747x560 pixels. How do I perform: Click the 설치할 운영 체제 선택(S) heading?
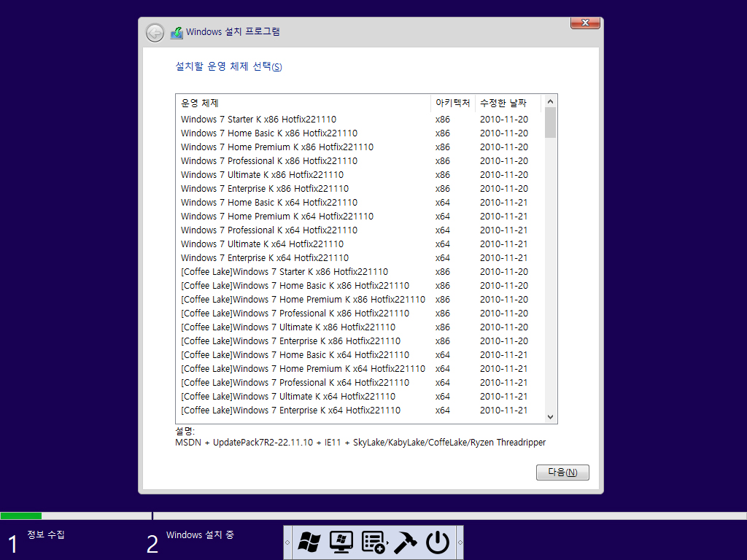click(228, 66)
